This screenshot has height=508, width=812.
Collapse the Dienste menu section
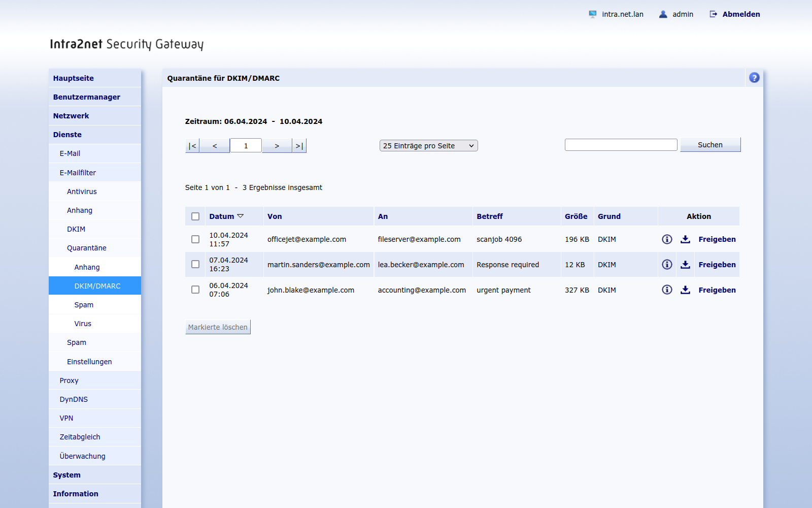67,135
